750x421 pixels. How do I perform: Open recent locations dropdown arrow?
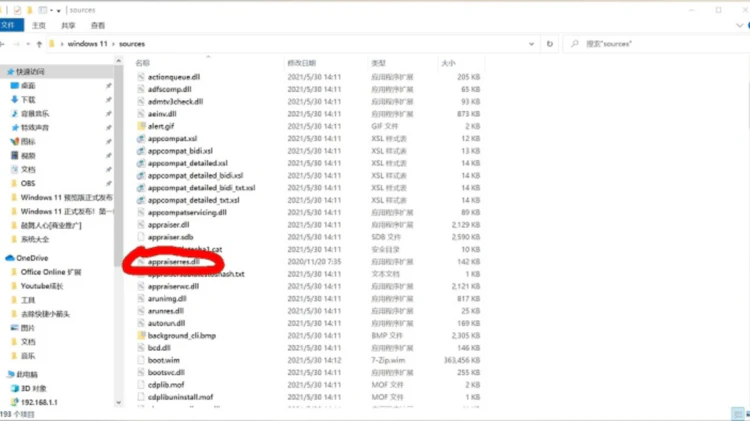point(28,44)
